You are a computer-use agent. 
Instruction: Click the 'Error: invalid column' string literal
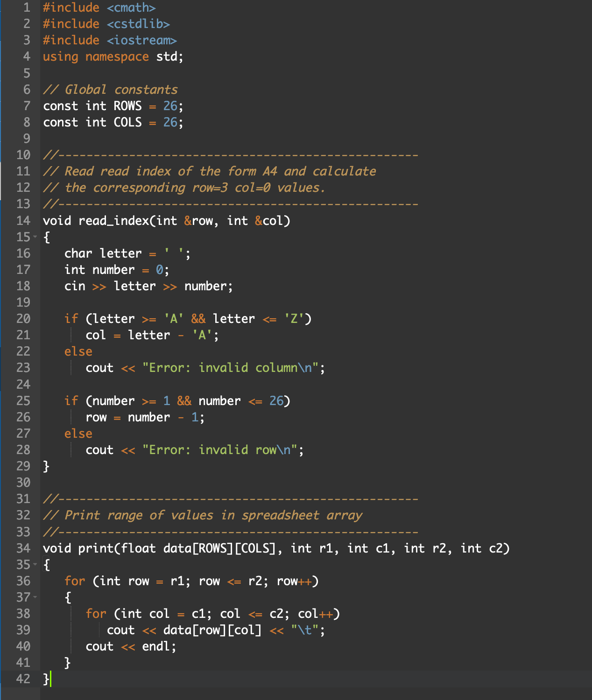(231, 368)
